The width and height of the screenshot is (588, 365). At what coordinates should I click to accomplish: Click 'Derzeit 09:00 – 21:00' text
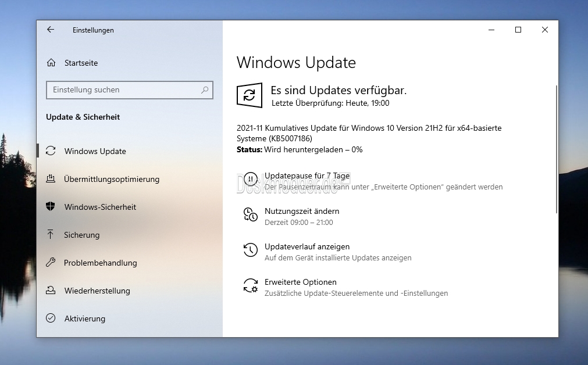299,222
